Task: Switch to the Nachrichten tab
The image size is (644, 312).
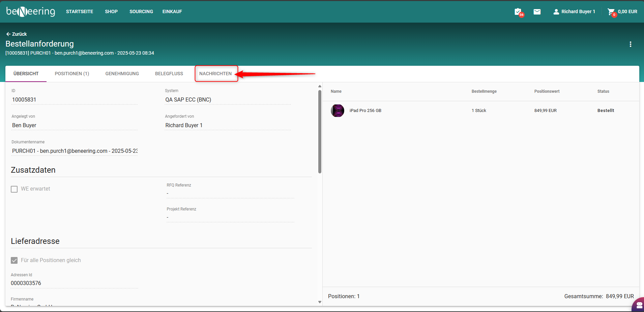Action: 215,74
